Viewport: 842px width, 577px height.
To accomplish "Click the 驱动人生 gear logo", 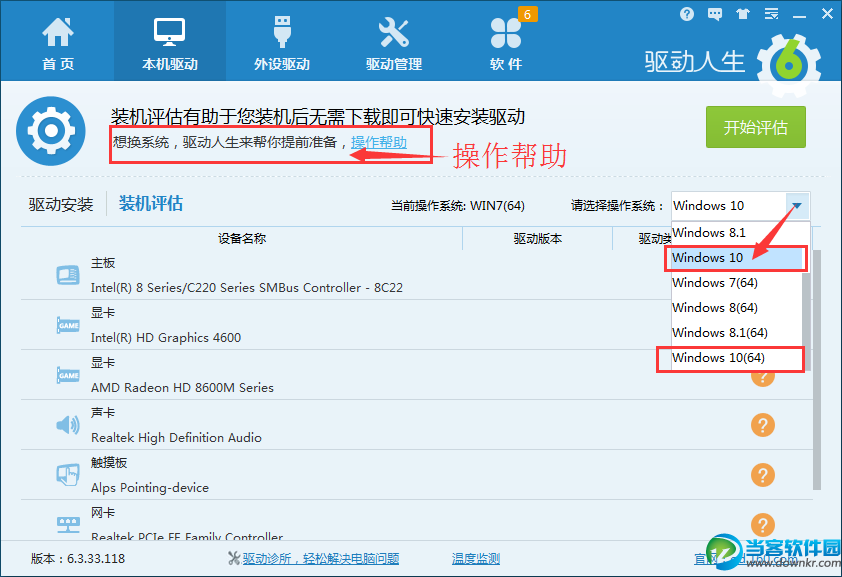I will tap(789, 65).
